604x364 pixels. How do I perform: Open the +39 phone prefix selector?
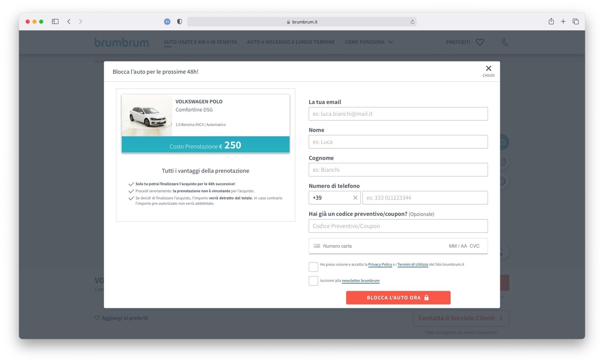click(335, 198)
